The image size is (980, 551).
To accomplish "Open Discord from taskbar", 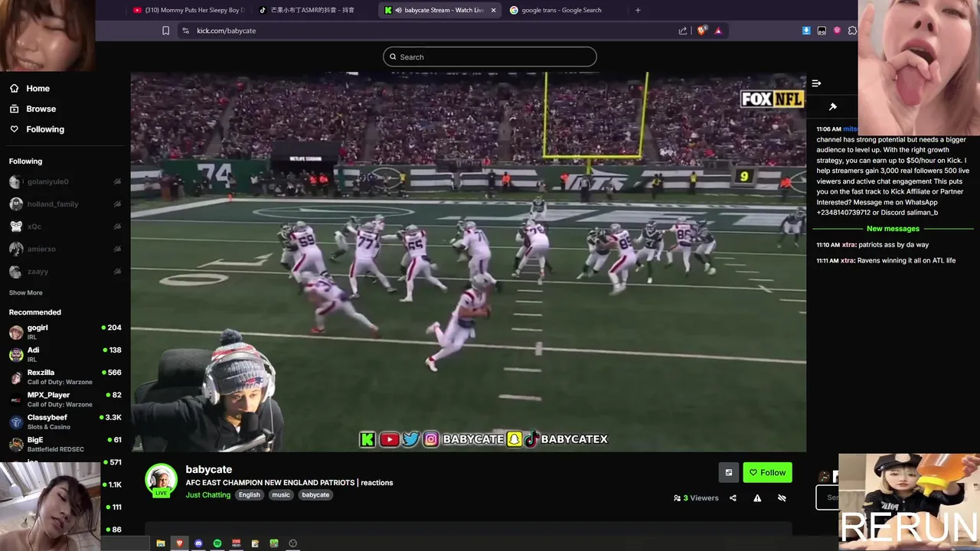I will pyautogui.click(x=199, y=543).
